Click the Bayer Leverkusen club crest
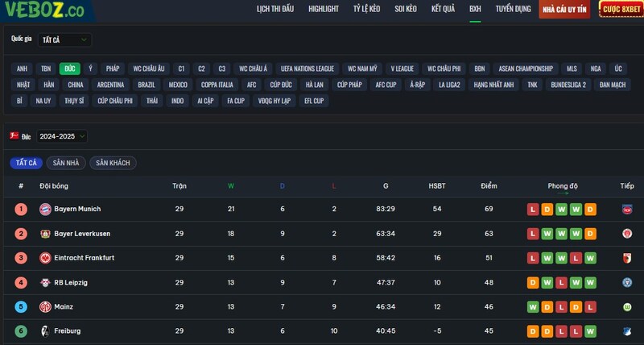Screen dimensions: 644x345 [x=45, y=234]
